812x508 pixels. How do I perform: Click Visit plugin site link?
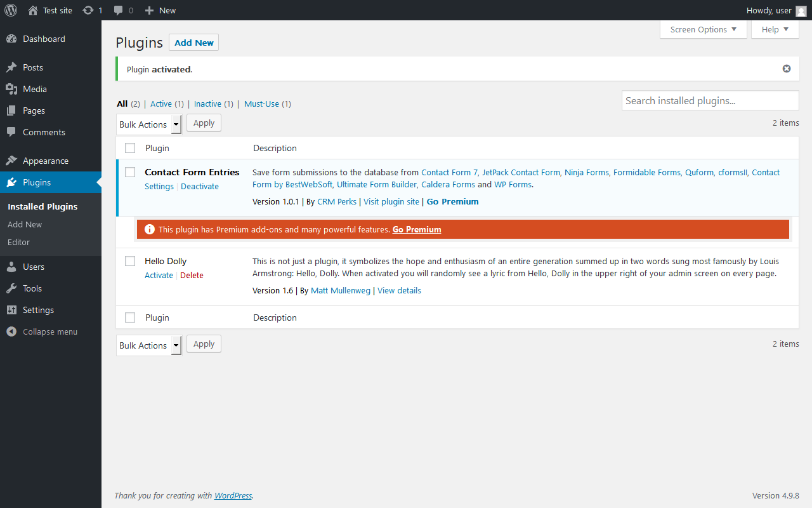tap(391, 201)
